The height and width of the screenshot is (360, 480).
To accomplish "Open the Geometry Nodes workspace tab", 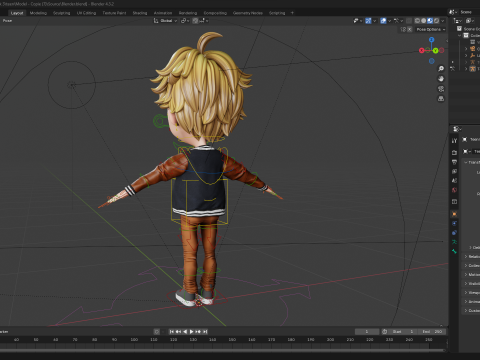I will (x=248, y=13).
